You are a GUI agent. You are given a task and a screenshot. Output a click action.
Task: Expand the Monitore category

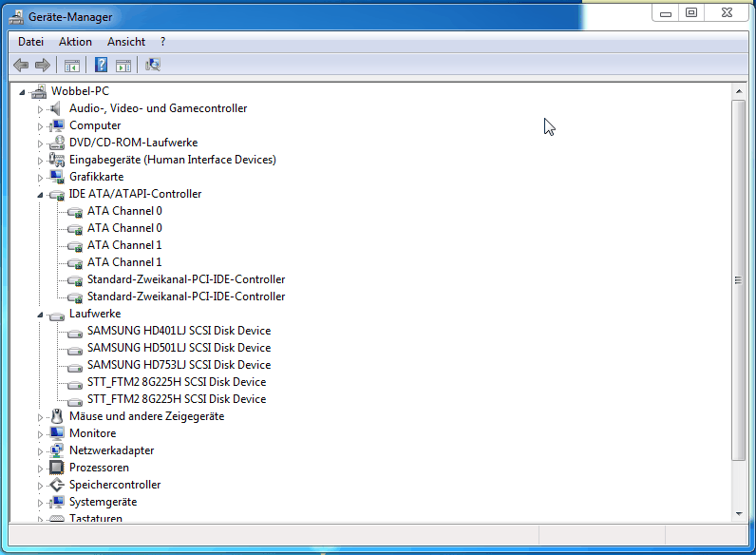pos(40,434)
